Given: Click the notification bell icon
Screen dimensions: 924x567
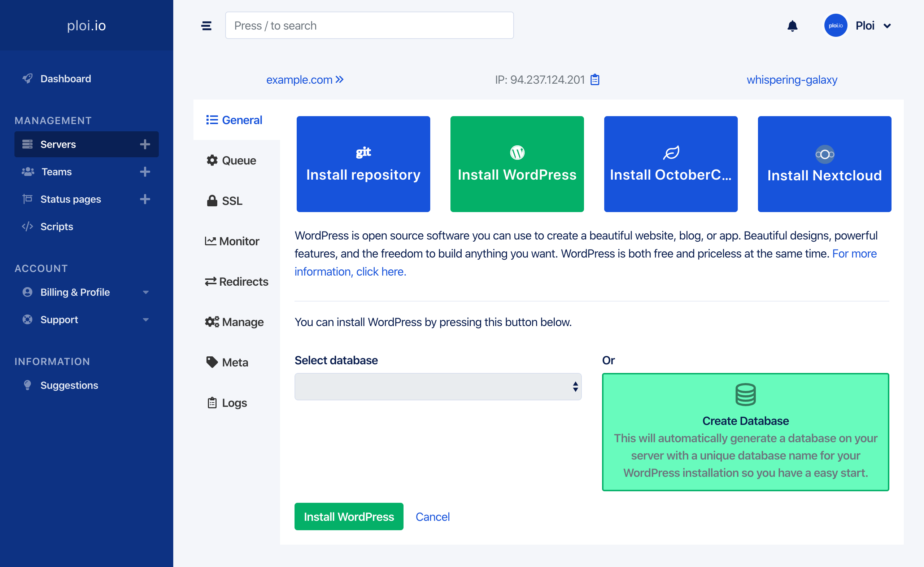Looking at the screenshot, I should 792,26.
